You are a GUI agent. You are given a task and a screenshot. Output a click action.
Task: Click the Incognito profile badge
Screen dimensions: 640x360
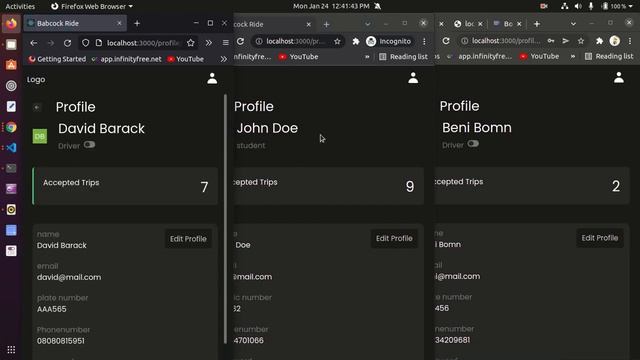point(389,41)
